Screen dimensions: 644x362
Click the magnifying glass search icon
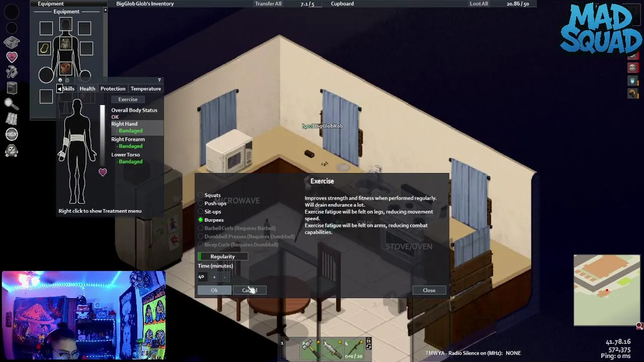11,104
